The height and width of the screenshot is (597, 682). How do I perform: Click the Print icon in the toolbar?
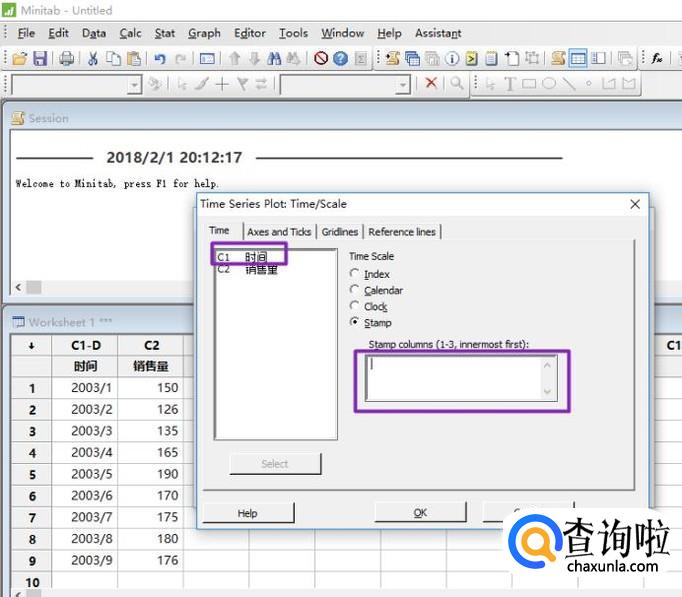(x=67, y=58)
